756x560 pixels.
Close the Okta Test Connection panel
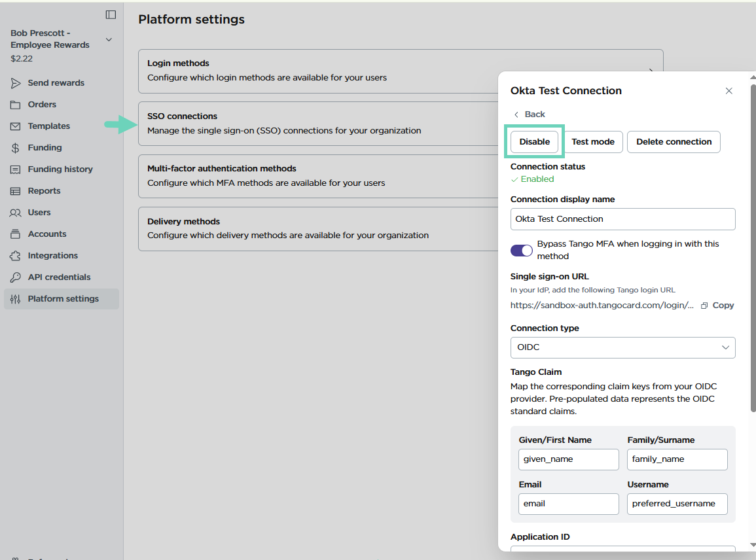click(x=729, y=90)
